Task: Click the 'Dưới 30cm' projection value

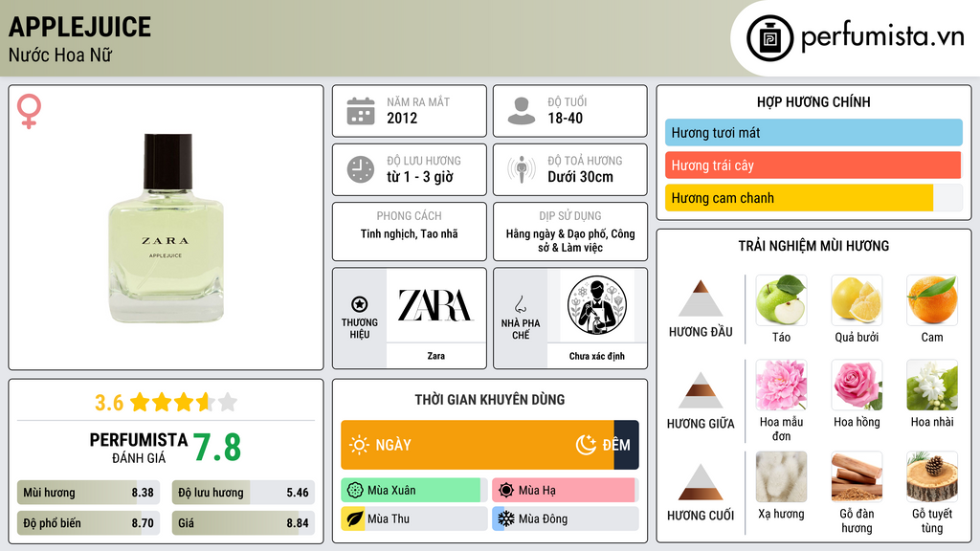Action: click(x=581, y=177)
